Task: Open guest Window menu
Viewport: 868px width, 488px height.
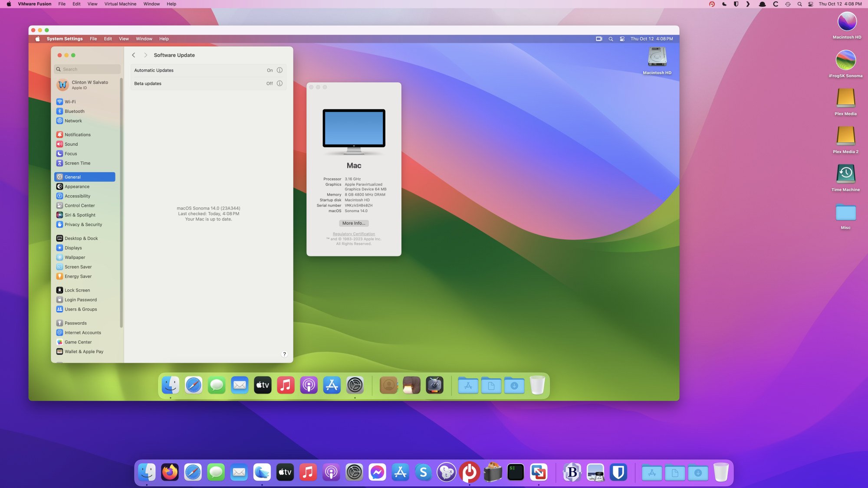Action: click(x=144, y=39)
